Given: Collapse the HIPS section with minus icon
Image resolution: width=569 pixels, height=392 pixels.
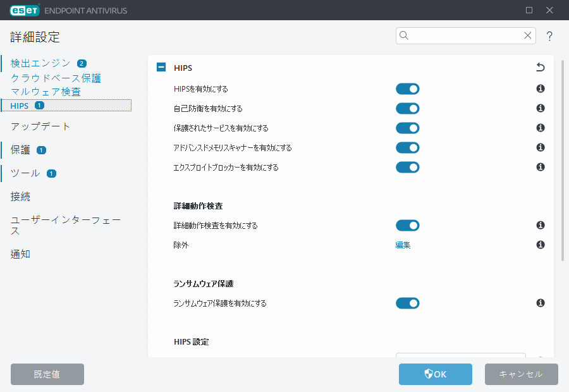Looking at the screenshot, I should (161, 68).
